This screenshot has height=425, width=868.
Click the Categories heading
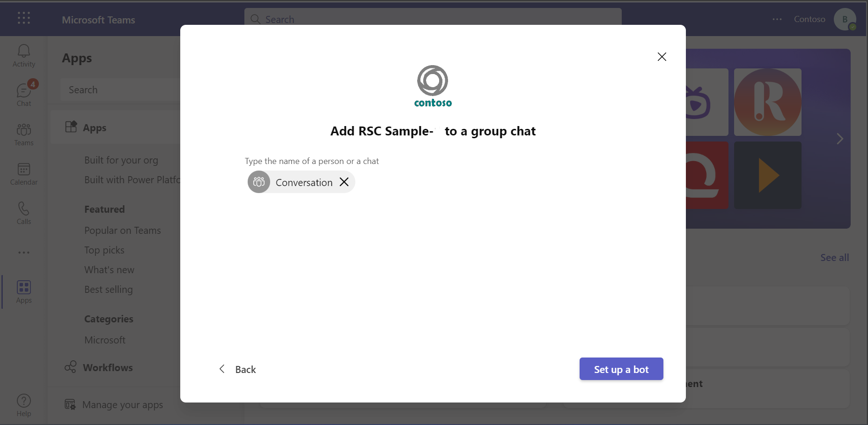click(x=109, y=319)
